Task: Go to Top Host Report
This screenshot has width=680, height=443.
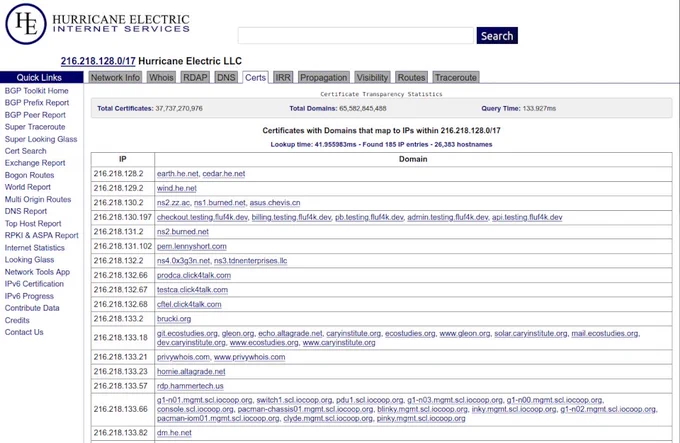Action: click(33, 224)
